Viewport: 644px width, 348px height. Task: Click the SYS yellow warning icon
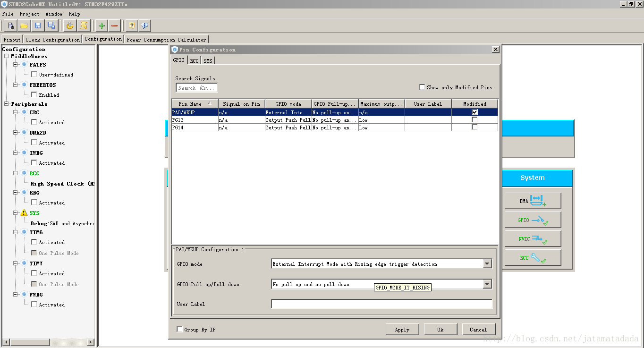24,212
